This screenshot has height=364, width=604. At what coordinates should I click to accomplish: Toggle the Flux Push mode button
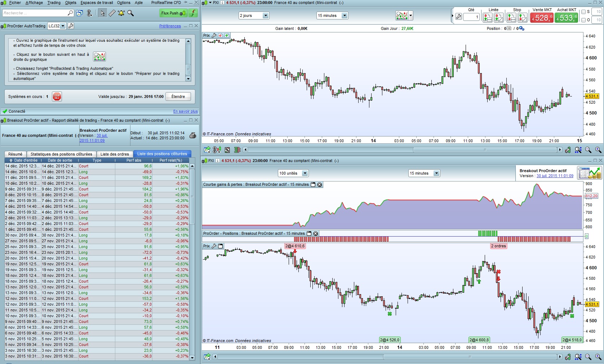point(173,13)
